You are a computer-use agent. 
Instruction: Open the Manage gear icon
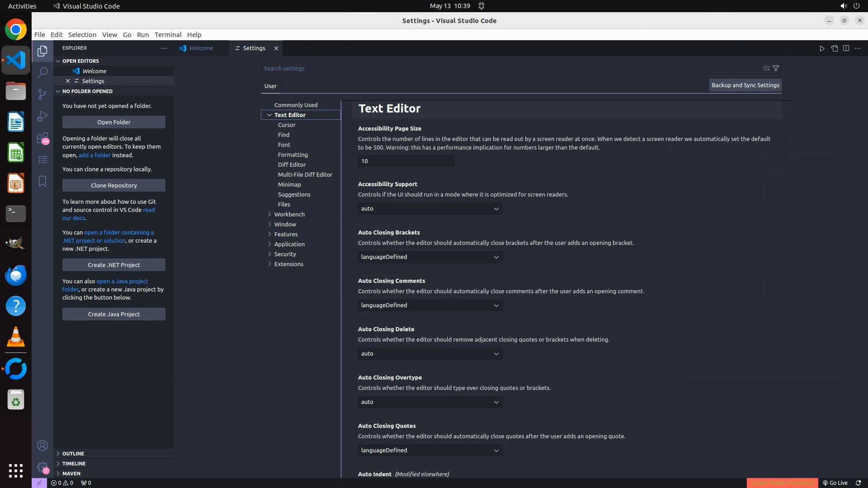pos(42,467)
